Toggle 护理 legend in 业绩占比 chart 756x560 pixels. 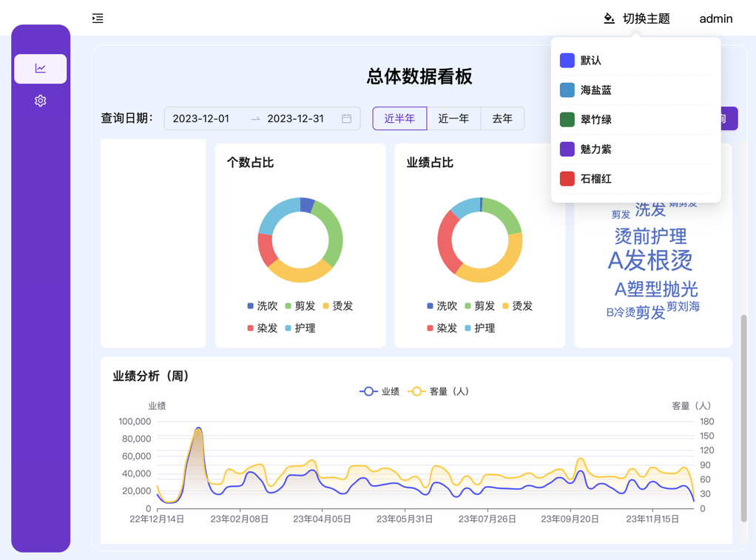(x=480, y=328)
